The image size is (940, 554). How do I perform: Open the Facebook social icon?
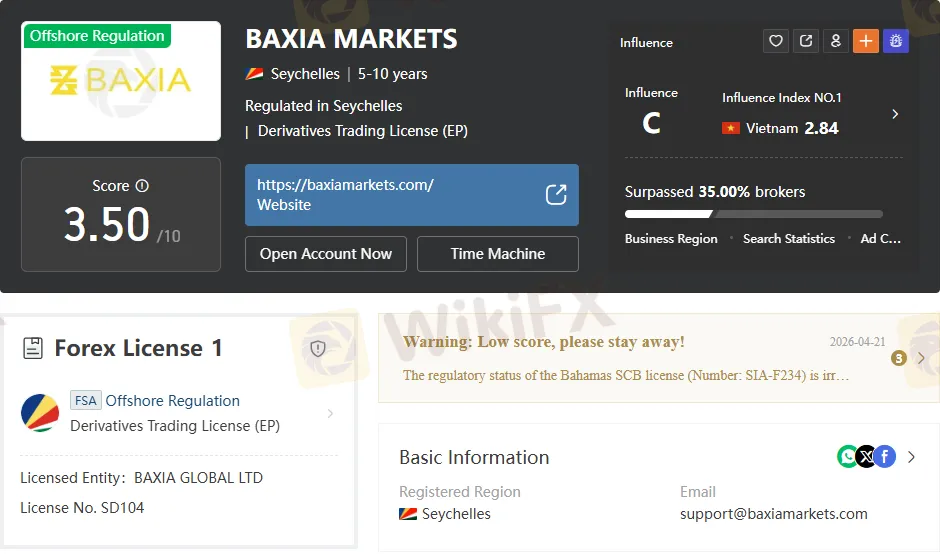coord(884,457)
